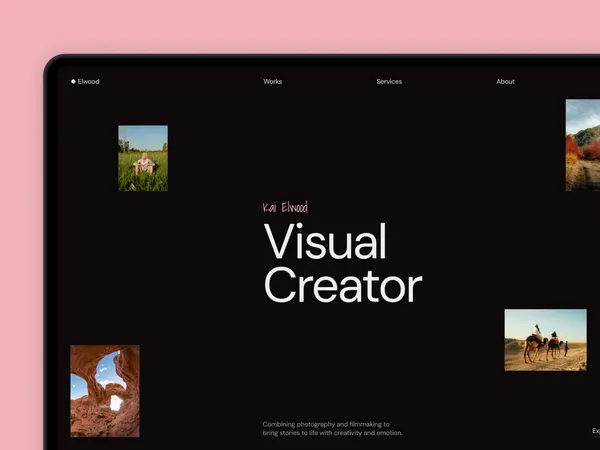Click the Visual Creator headline
This screenshot has width=600, height=450.
coord(343,263)
